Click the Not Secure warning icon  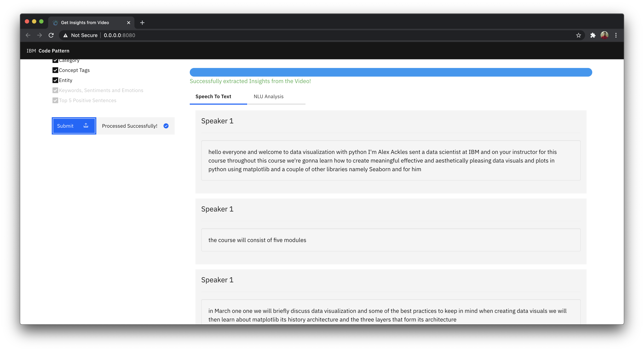pyautogui.click(x=66, y=35)
